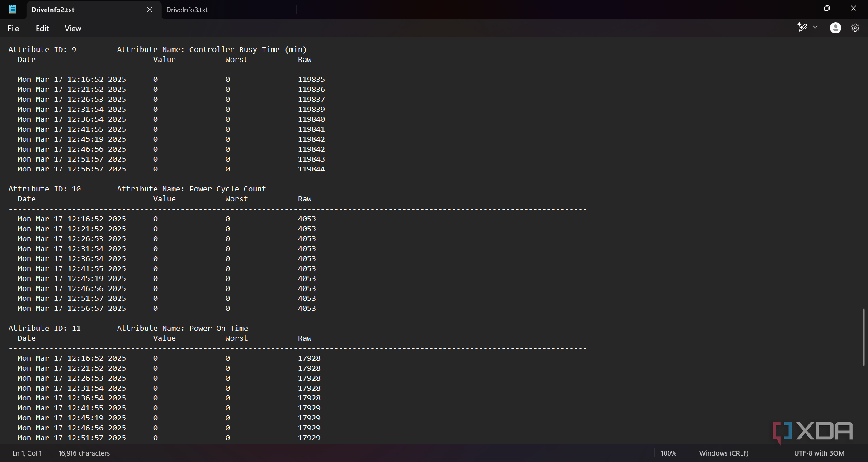Click 'Attribute ID: 10' heading text
This screenshot has height=462, width=868.
coord(45,189)
